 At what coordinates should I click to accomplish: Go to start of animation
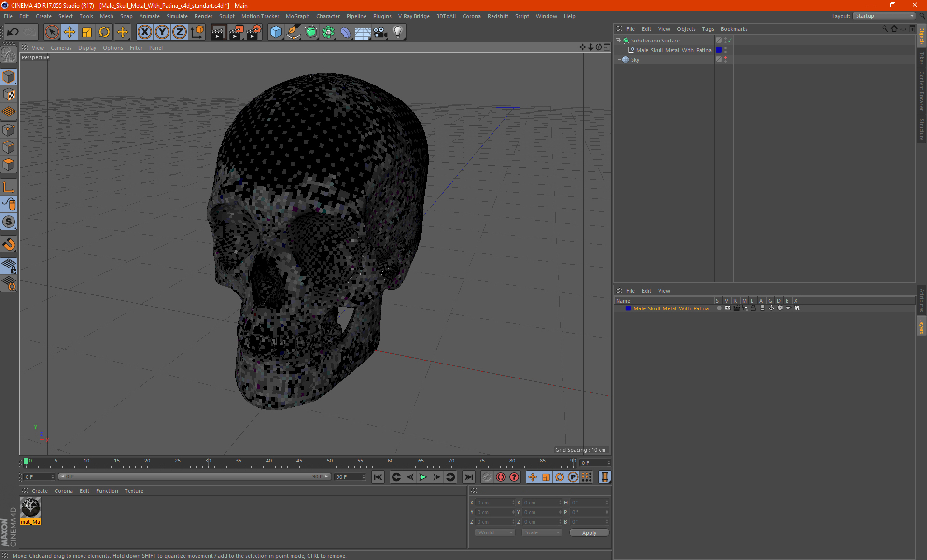[378, 477]
